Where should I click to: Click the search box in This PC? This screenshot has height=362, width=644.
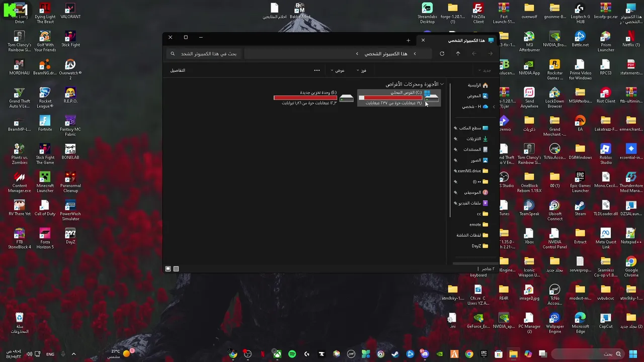pyautogui.click(x=204, y=54)
